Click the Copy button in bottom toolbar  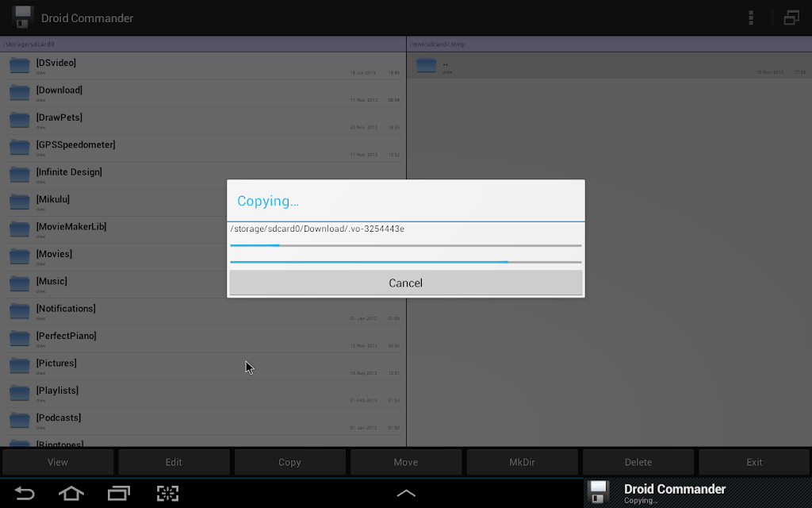pos(289,462)
